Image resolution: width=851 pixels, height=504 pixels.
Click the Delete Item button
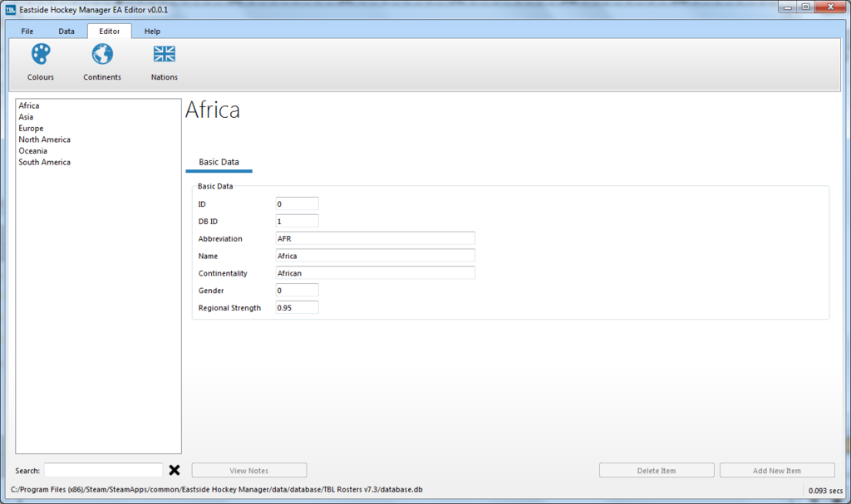point(657,470)
